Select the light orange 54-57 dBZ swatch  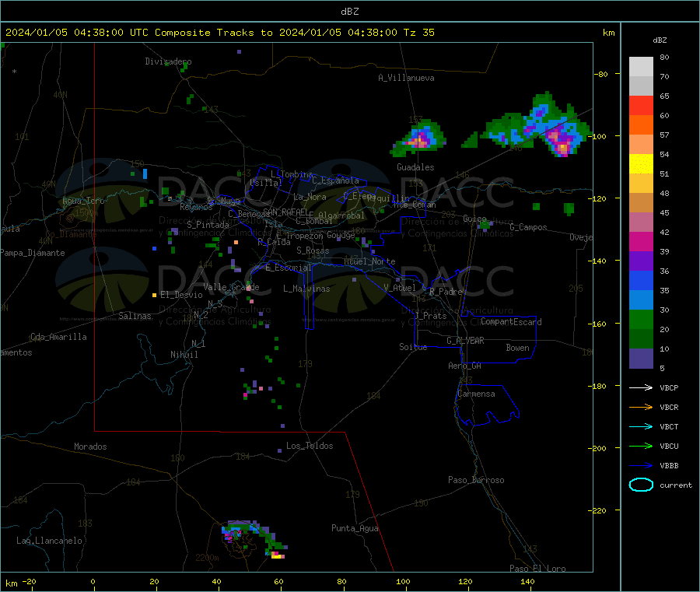pyautogui.click(x=641, y=145)
